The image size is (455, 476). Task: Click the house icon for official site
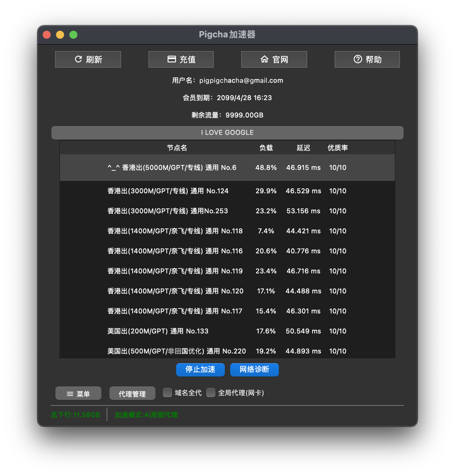265,59
